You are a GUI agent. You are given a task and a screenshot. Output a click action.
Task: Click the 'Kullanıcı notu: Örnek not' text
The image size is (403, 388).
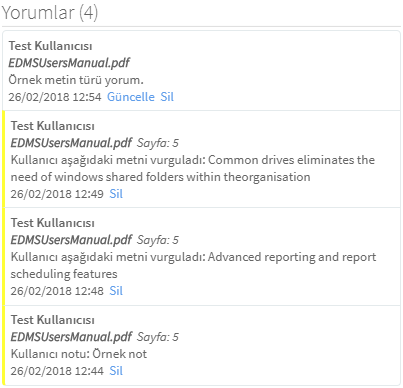79,354
